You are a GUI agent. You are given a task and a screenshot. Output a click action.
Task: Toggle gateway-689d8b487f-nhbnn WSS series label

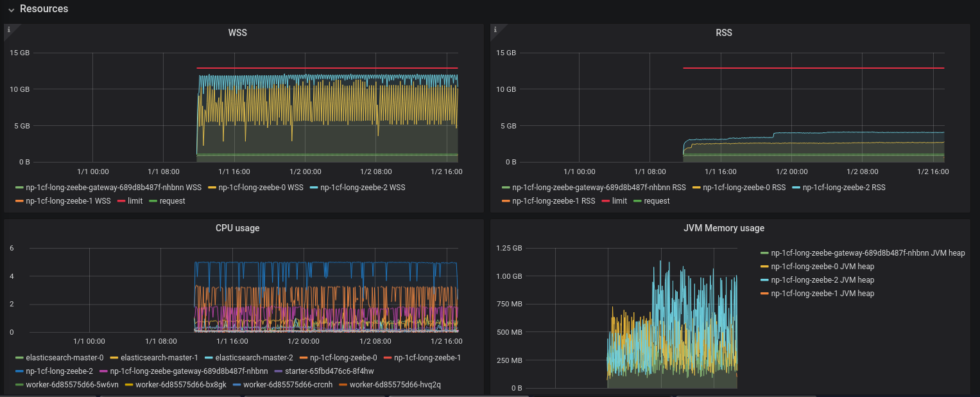113,188
